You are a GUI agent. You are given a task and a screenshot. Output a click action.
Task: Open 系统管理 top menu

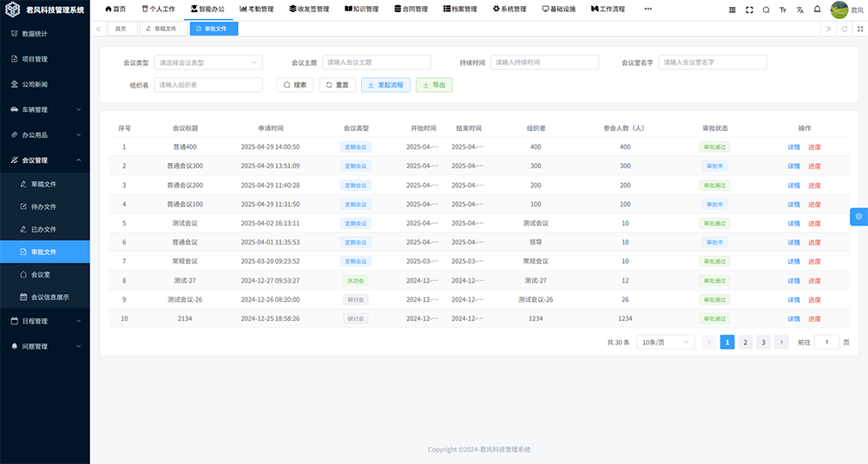(x=510, y=9)
